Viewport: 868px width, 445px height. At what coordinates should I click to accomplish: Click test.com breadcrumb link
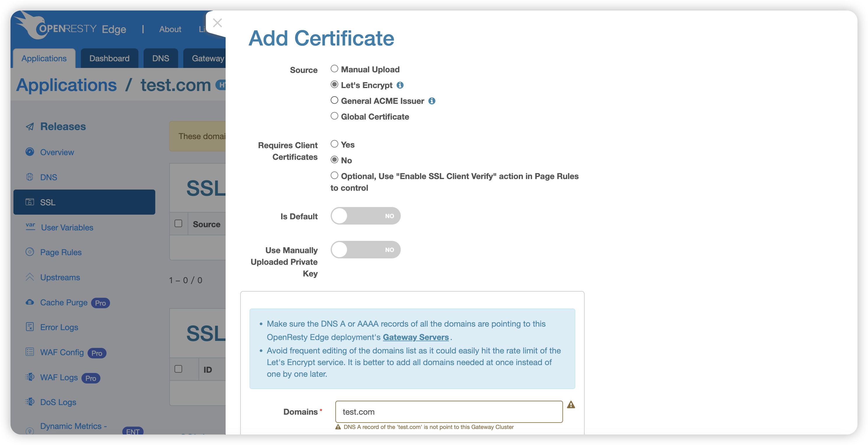175,85
